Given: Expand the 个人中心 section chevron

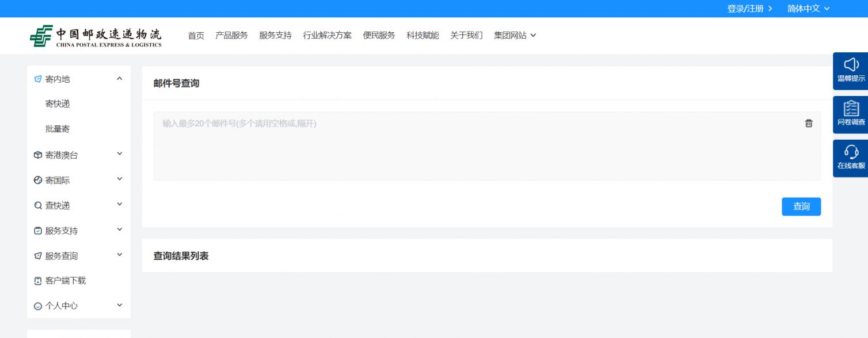Looking at the screenshot, I should (120, 305).
